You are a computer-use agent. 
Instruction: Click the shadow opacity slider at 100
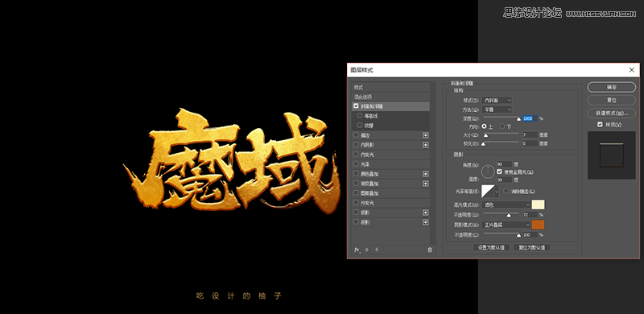518,235
